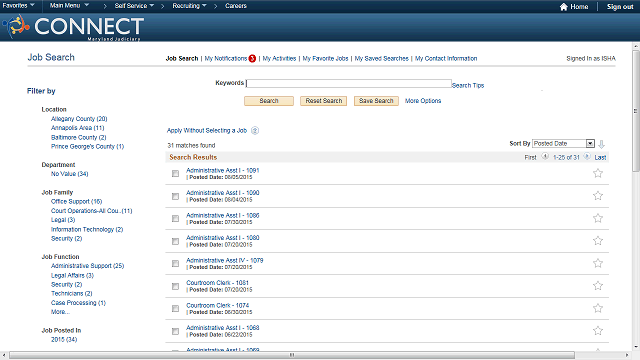
Task: Open help icon beside Apply Without Selecting
Action: pyautogui.click(x=255, y=131)
